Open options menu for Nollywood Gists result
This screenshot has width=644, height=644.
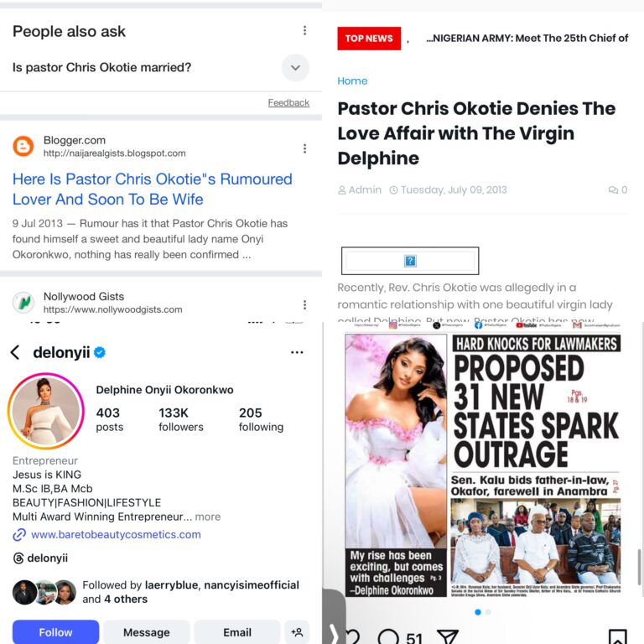(304, 304)
